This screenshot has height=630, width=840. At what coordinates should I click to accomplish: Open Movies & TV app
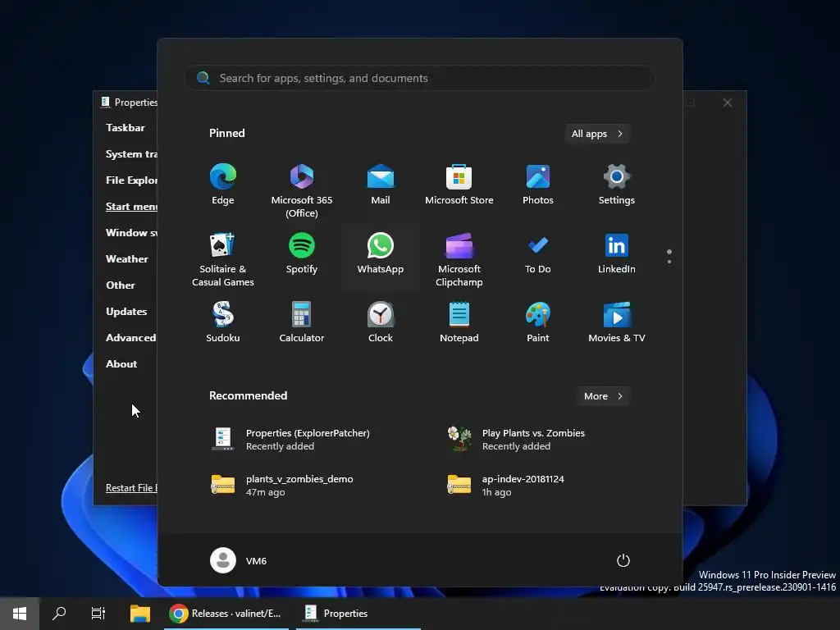pos(617,323)
